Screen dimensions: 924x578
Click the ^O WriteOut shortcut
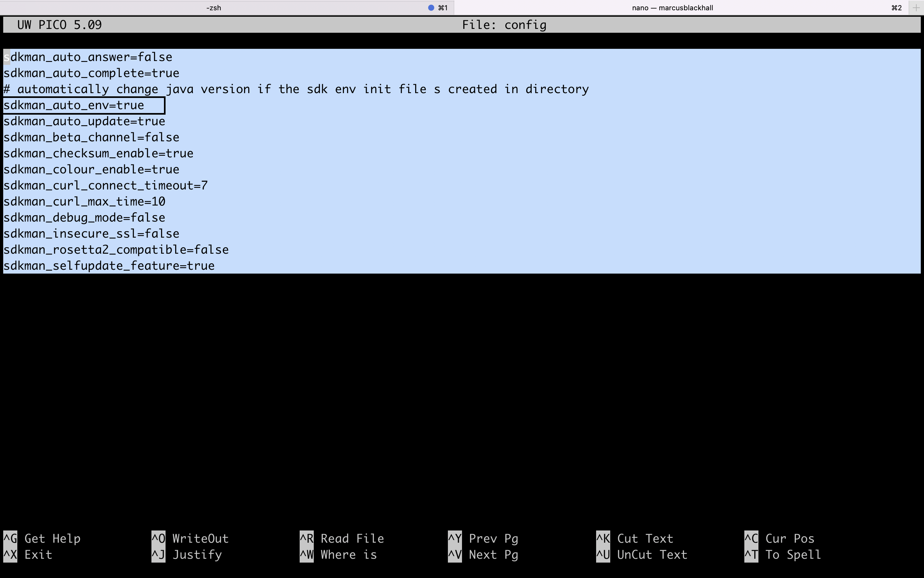(x=190, y=538)
